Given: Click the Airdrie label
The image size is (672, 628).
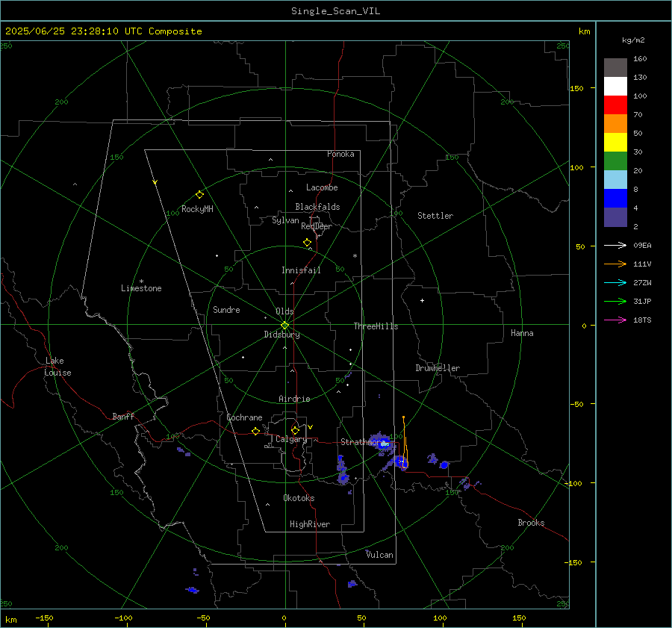Looking at the screenshot, I should pos(294,399).
